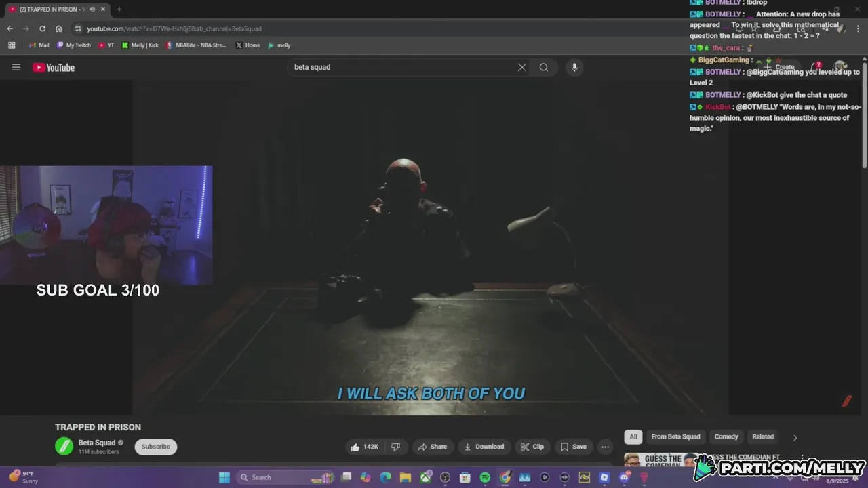Click the Windows taskbar search box
Image resolution: width=868 pixels, height=488 pixels.
285,477
